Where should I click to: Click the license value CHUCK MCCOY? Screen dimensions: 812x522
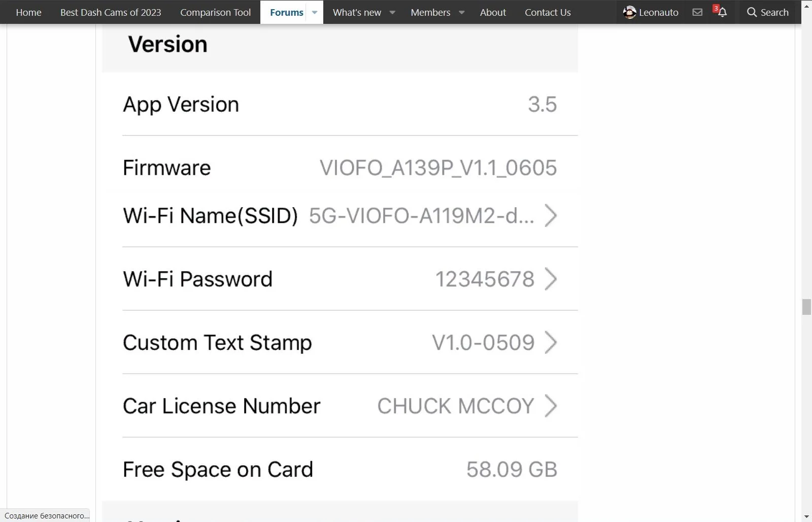[x=456, y=406]
